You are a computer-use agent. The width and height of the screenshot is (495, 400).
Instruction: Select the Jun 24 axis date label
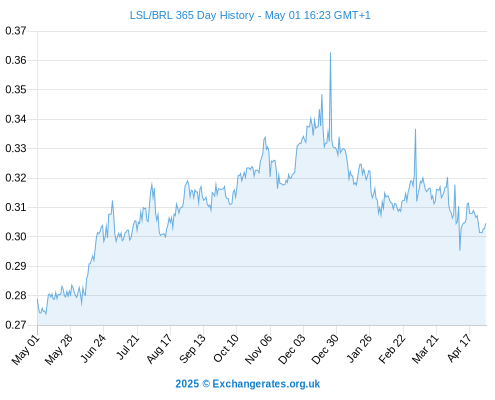93,349
